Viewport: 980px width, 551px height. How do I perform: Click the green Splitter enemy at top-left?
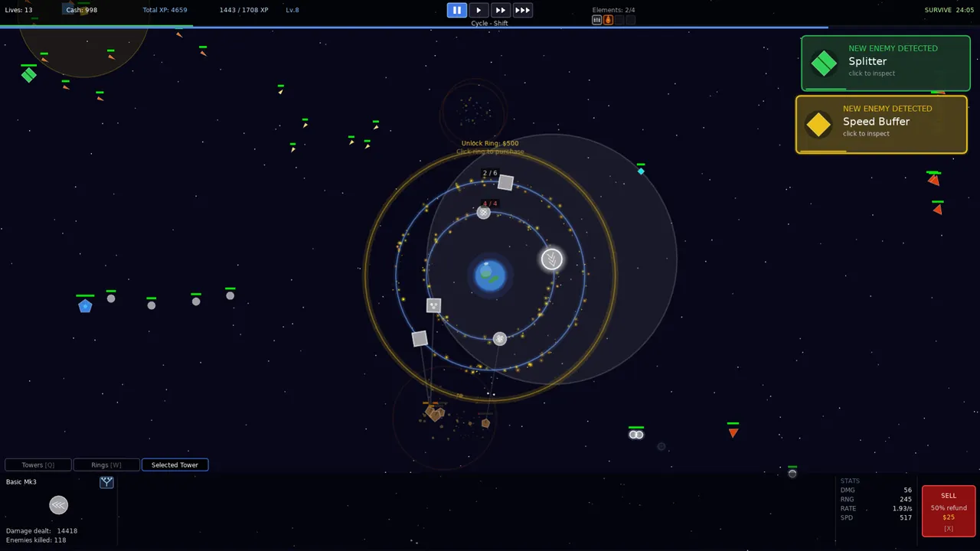coord(29,75)
